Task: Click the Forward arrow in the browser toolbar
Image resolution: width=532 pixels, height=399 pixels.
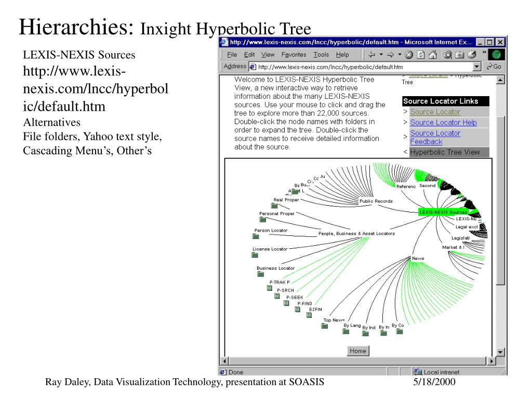Action: [391, 55]
